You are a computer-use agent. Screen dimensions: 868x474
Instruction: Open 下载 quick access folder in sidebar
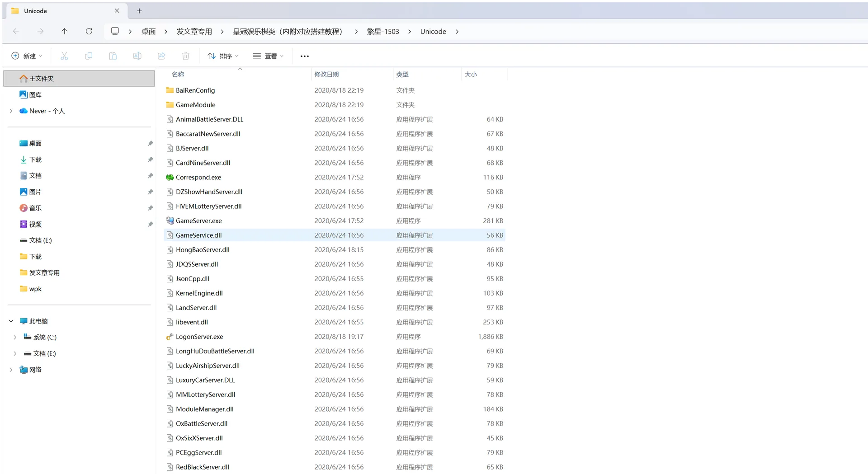35,160
